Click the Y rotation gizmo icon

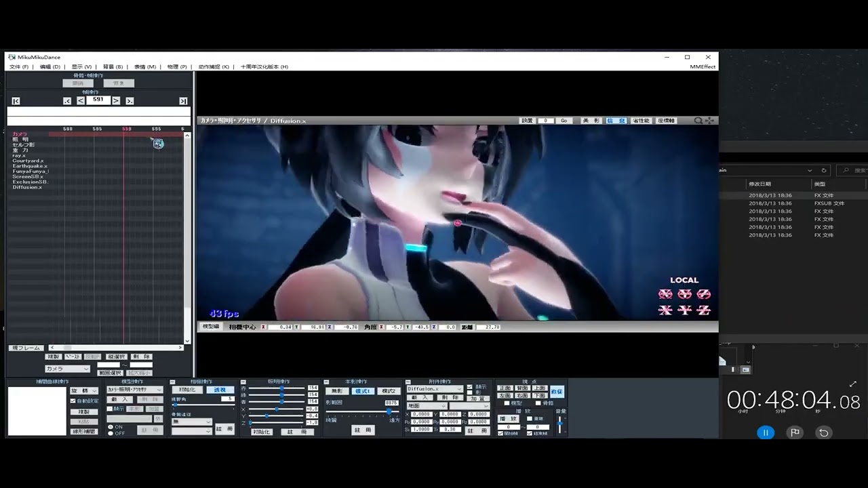click(x=685, y=294)
